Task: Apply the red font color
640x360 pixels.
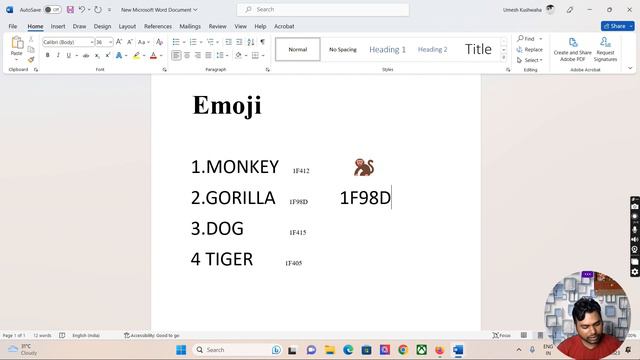Action: pyautogui.click(x=153, y=55)
